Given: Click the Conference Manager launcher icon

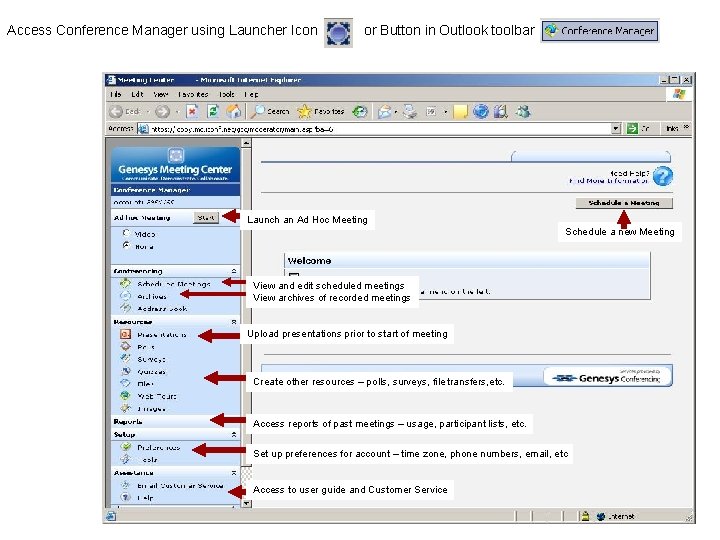Looking at the screenshot, I should click(338, 33).
